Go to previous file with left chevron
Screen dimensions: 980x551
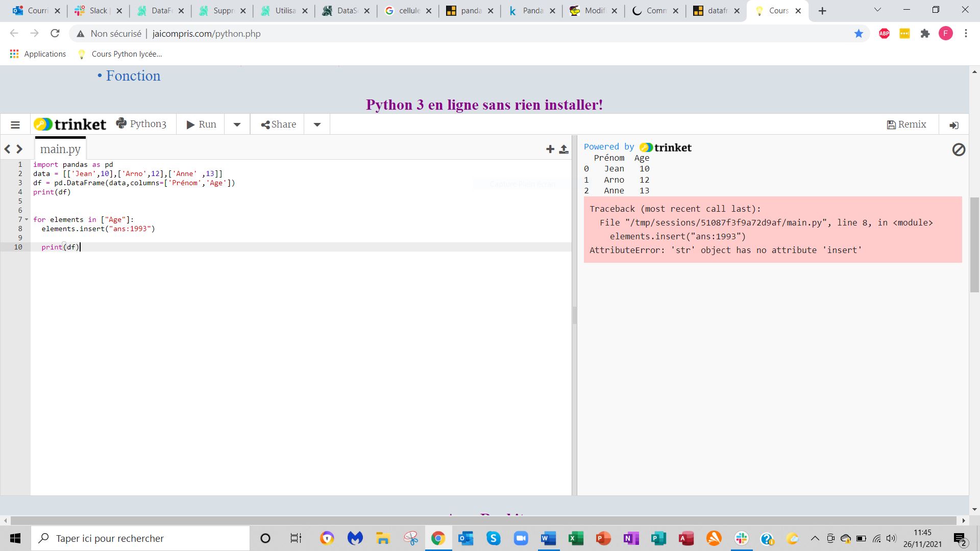click(7, 149)
